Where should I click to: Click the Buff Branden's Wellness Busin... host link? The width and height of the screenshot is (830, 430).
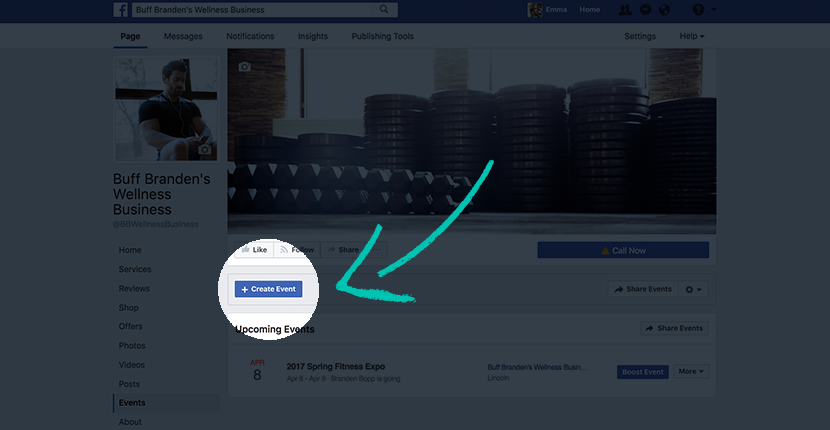tap(537, 367)
